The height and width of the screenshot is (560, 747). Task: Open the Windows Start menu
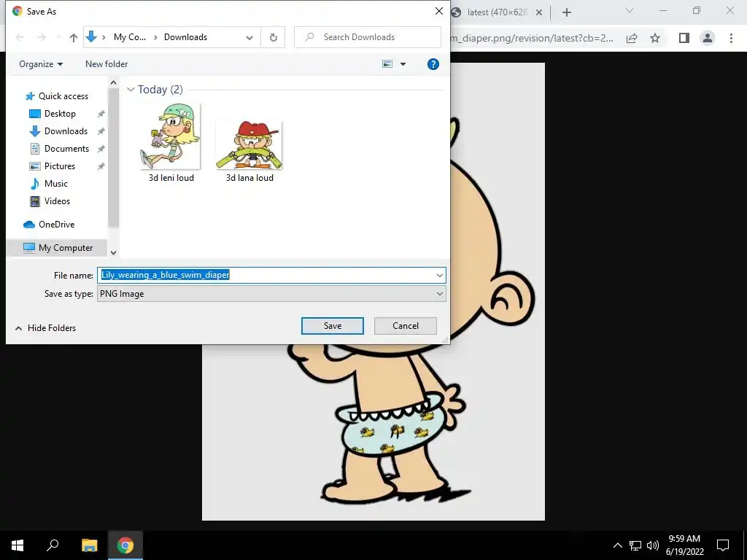(18, 545)
